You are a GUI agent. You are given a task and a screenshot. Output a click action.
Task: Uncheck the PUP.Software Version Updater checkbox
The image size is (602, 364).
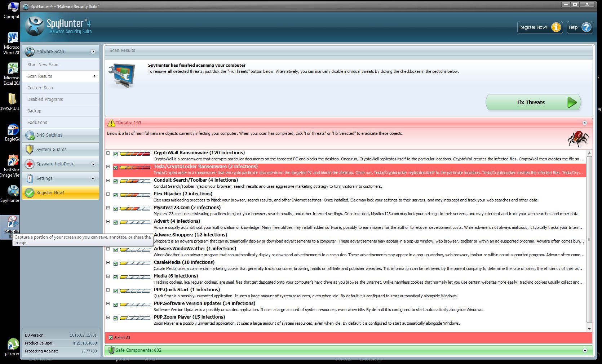click(x=115, y=305)
